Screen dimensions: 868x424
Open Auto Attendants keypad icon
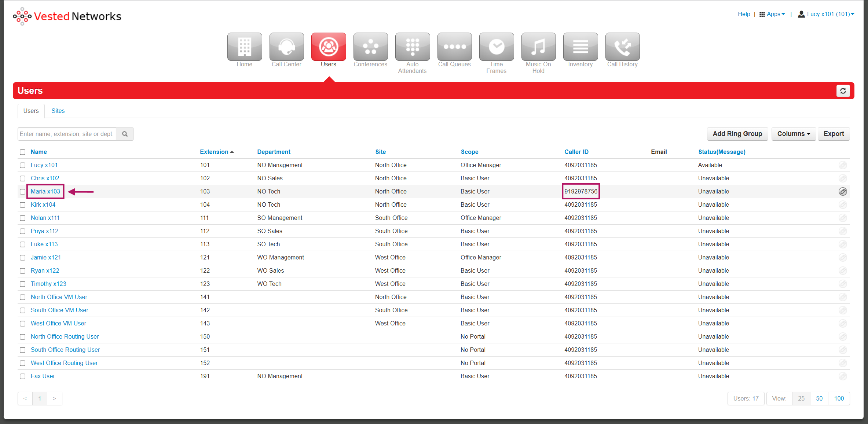click(412, 47)
